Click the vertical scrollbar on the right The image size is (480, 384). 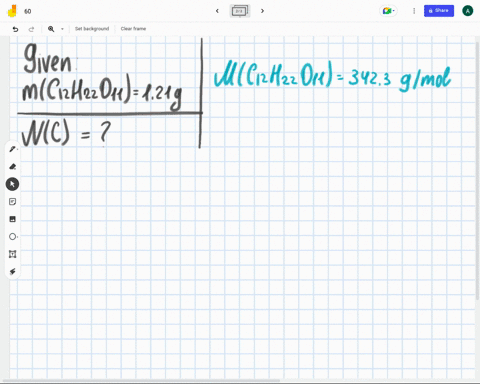[477, 170]
